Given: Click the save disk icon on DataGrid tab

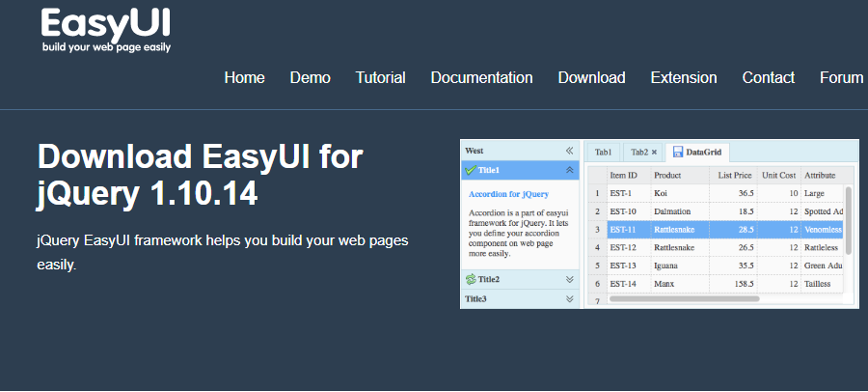Looking at the screenshot, I should [x=678, y=152].
